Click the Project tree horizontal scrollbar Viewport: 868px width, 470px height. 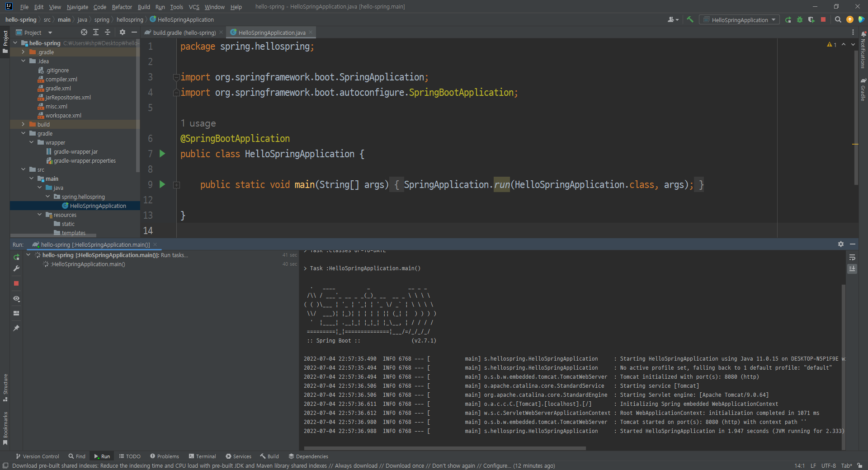(x=53, y=235)
